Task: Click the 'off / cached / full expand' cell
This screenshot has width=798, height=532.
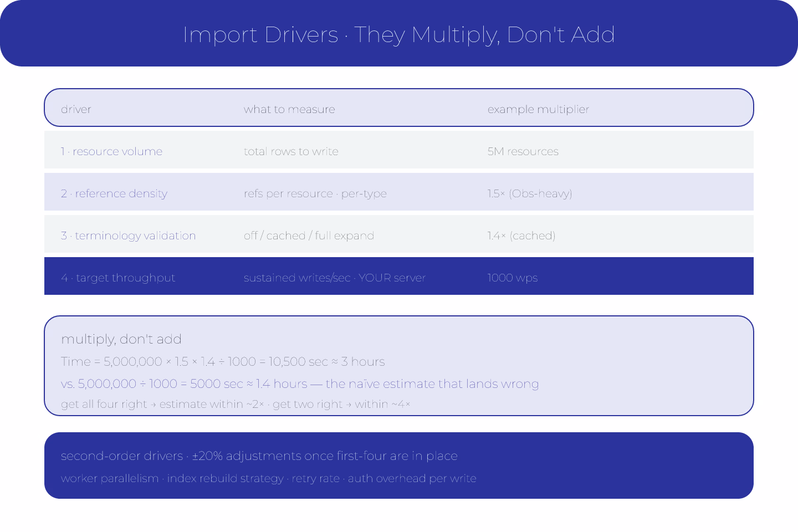Action: 309,236
